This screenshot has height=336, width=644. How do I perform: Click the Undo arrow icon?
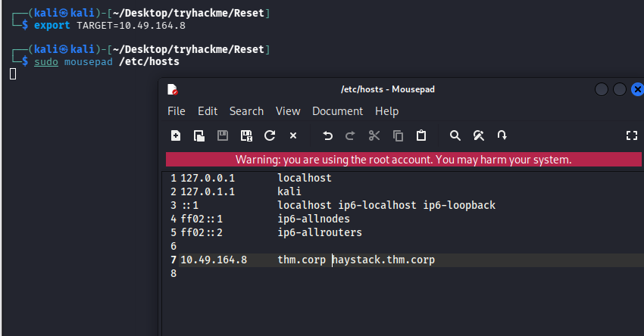(x=327, y=135)
